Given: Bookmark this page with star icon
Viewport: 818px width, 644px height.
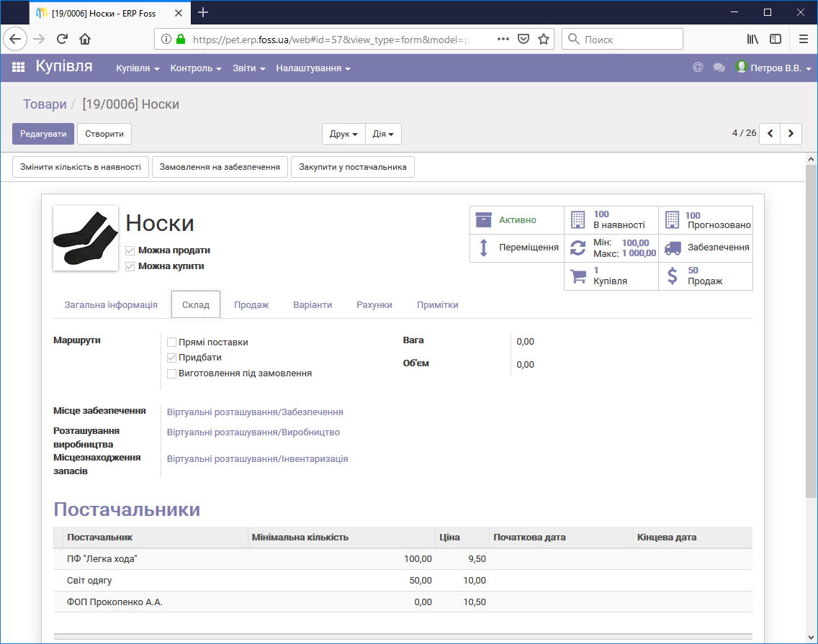Looking at the screenshot, I should tap(544, 39).
